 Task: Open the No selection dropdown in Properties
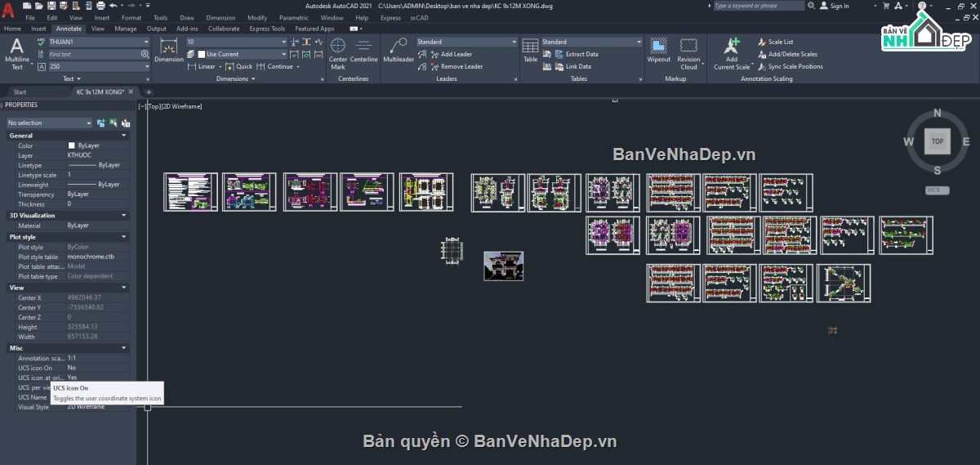click(49, 123)
